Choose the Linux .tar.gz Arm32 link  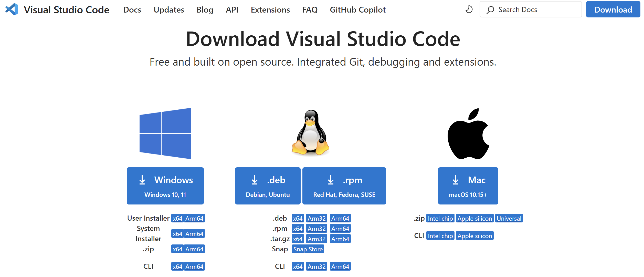tap(316, 239)
